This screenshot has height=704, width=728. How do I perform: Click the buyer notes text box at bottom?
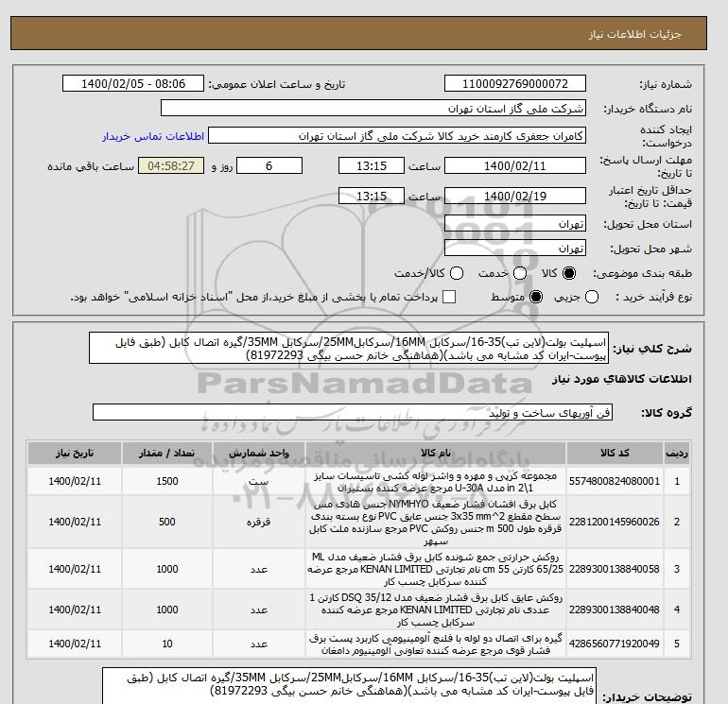[348, 685]
